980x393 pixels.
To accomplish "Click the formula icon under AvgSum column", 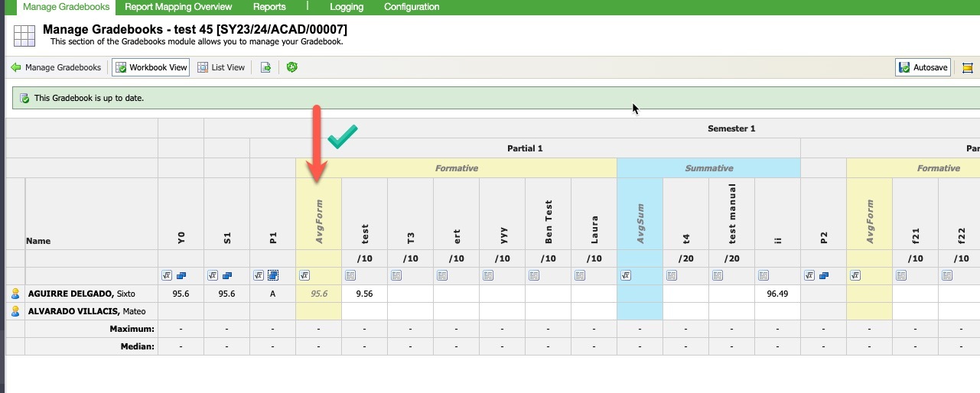I will 626,275.
